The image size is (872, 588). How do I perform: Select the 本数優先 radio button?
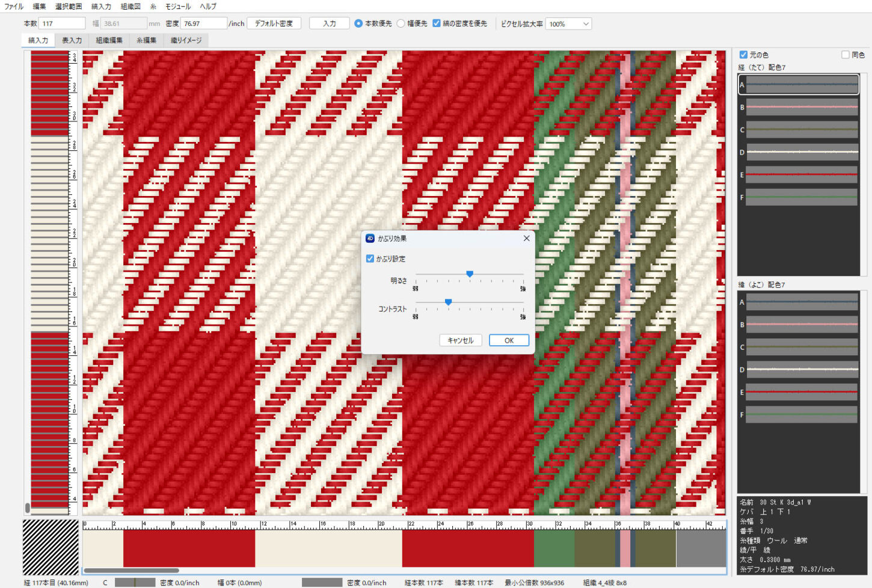(358, 23)
